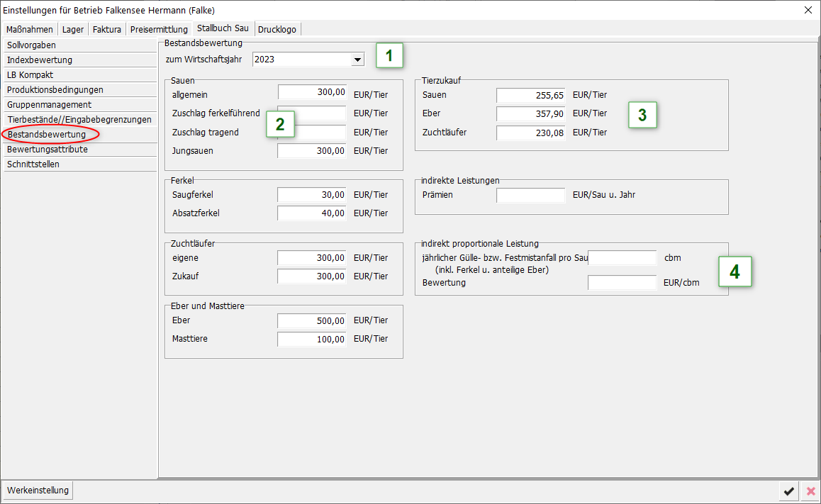Click the Sauen allgemein value field
The width and height of the screenshot is (821, 504).
pyautogui.click(x=312, y=92)
